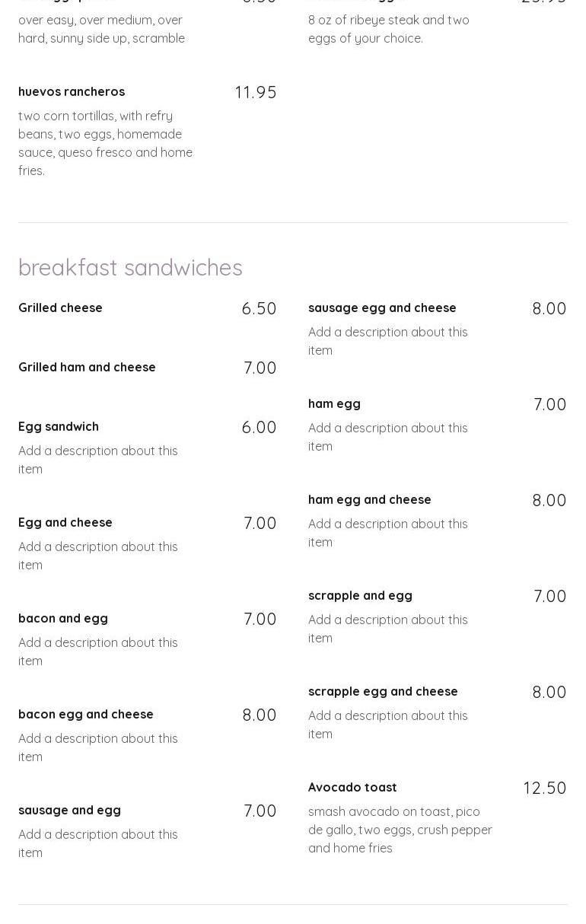Open scrapple egg and cheese item
The width and height of the screenshot is (586, 924).
(383, 691)
